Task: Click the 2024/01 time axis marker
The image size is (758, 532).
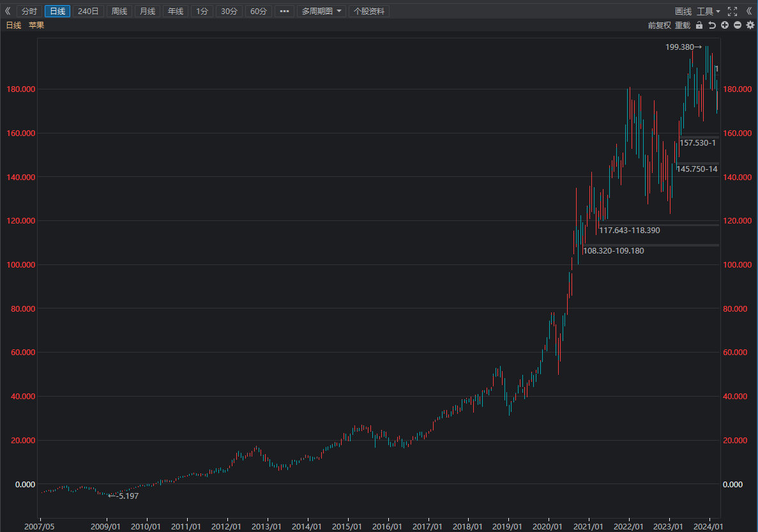Action: pyautogui.click(x=708, y=527)
